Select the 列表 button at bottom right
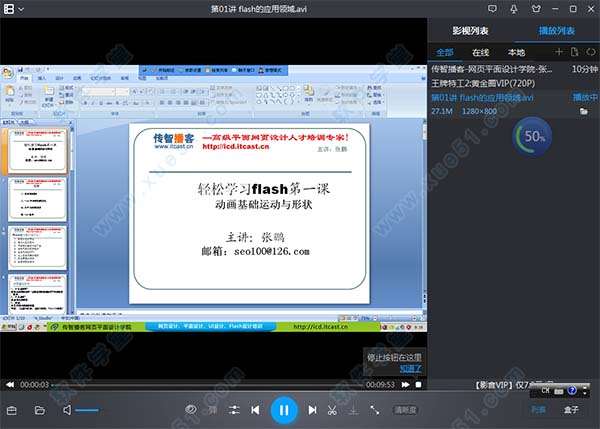The width and height of the screenshot is (600, 429). click(538, 410)
